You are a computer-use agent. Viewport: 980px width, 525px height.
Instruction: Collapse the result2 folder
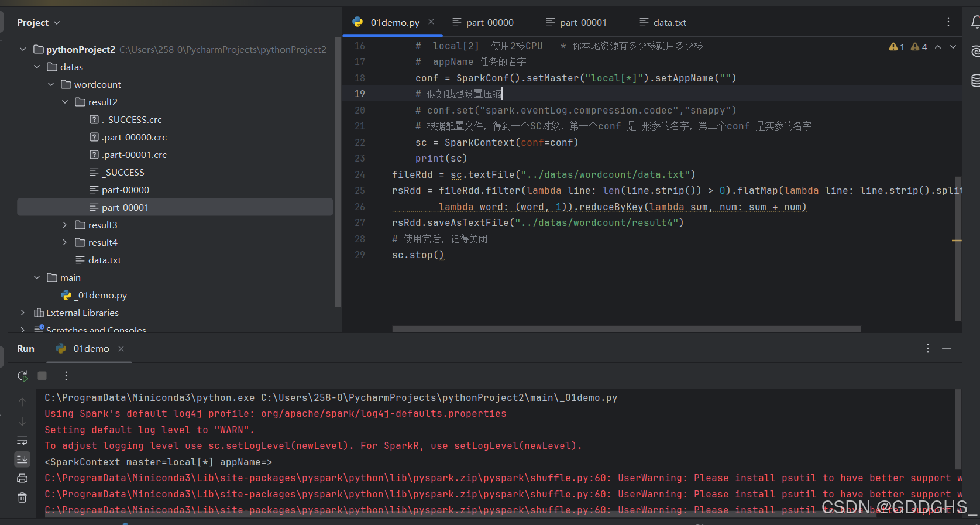(65, 102)
